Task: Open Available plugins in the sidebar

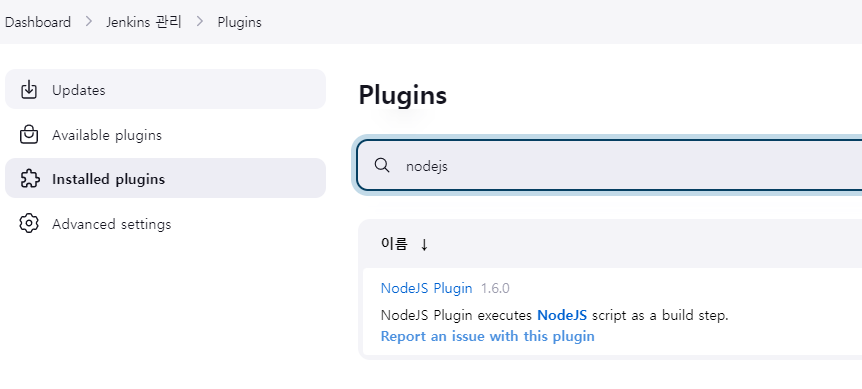Action: tap(165, 134)
